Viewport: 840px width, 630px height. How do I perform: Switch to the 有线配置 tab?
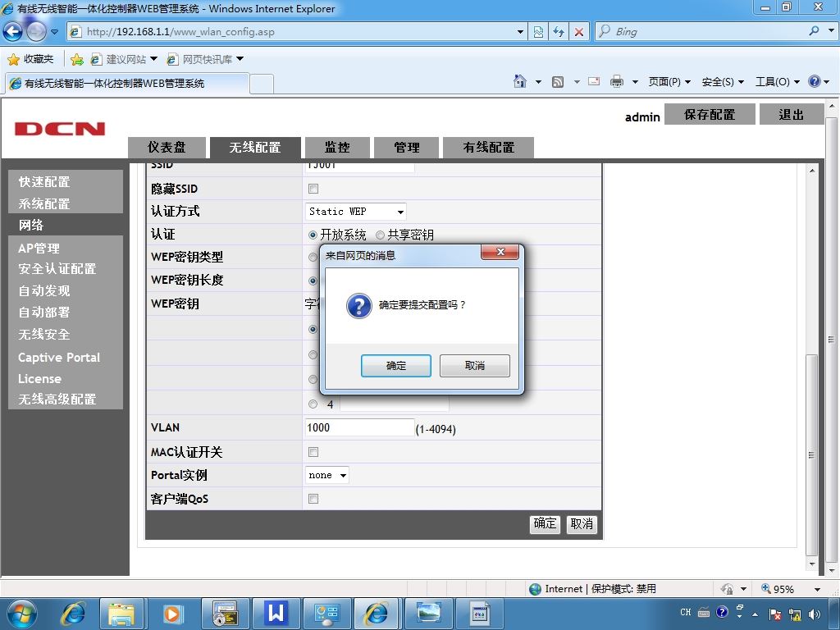click(x=489, y=148)
